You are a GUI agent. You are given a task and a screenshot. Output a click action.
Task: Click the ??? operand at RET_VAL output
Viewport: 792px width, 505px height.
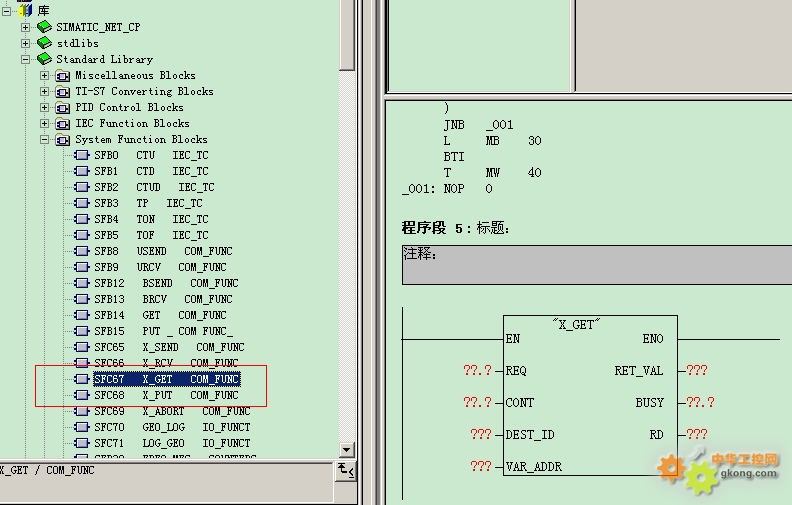(697, 371)
